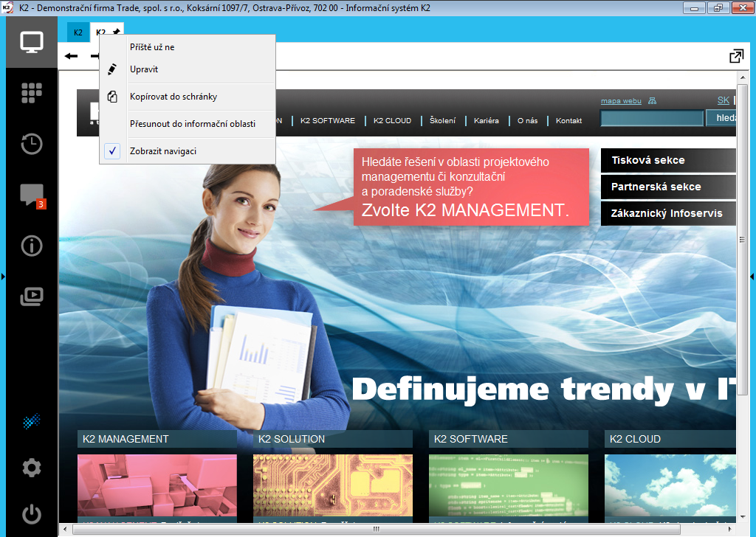Open the green code K2 SOFTWARE thumbnail

pos(509,485)
